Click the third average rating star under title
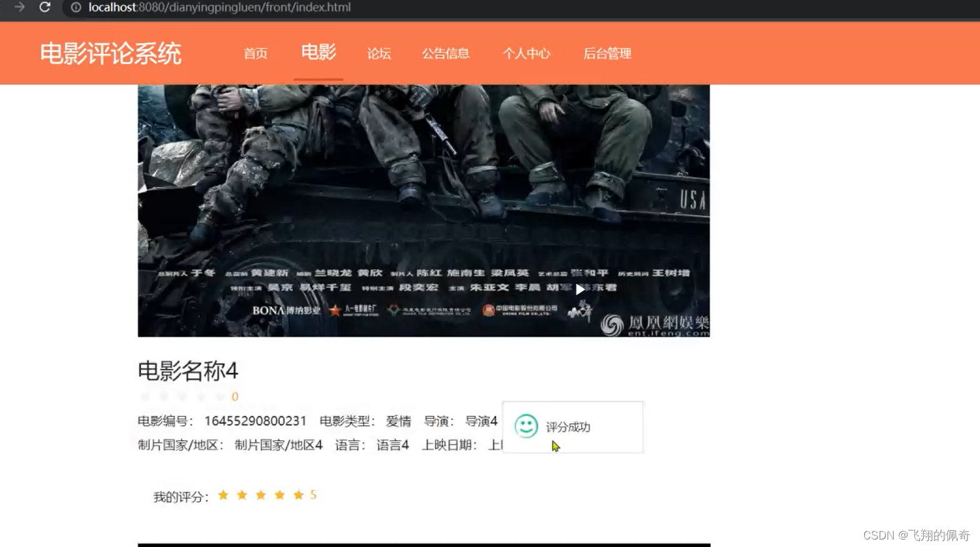Image resolution: width=980 pixels, height=547 pixels. [182, 396]
